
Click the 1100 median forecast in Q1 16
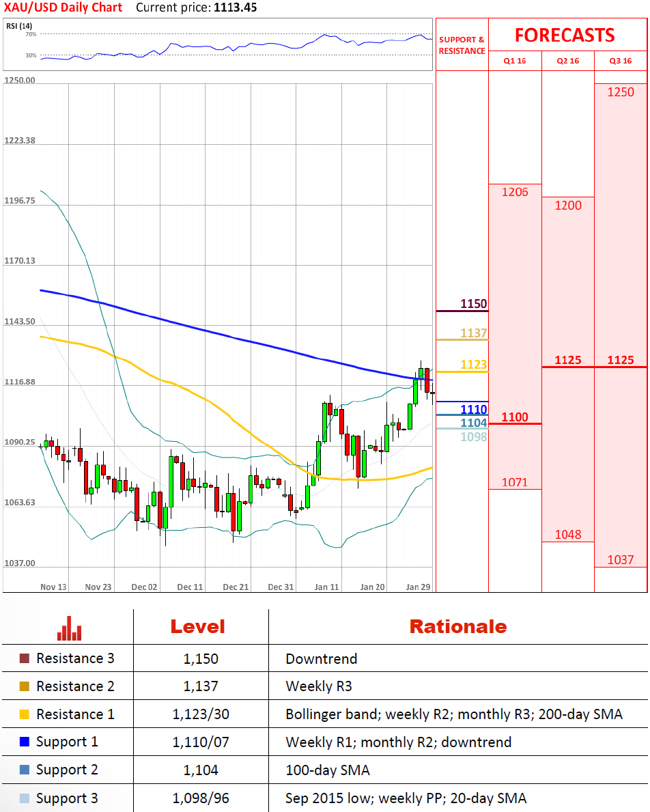tap(515, 417)
